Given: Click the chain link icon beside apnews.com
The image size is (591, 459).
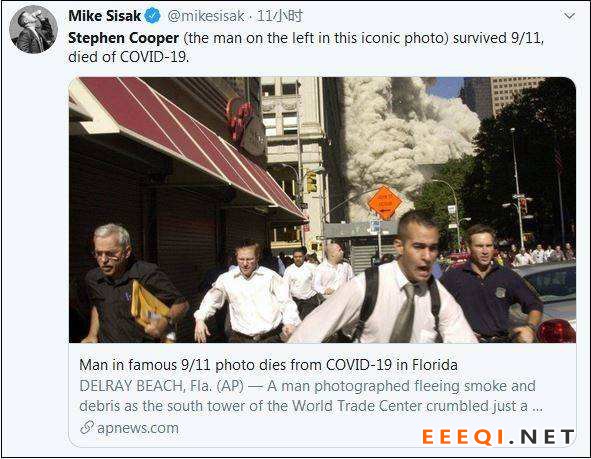Looking at the screenshot, I should tap(87, 428).
